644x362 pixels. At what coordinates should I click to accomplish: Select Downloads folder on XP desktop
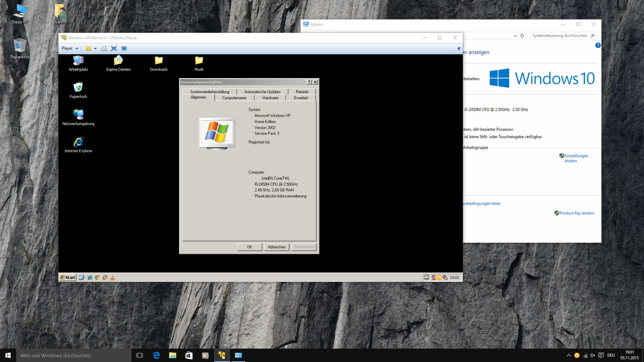[159, 63]
